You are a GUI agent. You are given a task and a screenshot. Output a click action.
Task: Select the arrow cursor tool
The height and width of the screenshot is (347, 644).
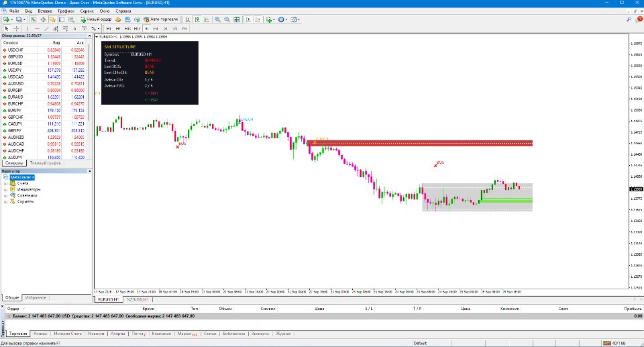pos(7,28)
